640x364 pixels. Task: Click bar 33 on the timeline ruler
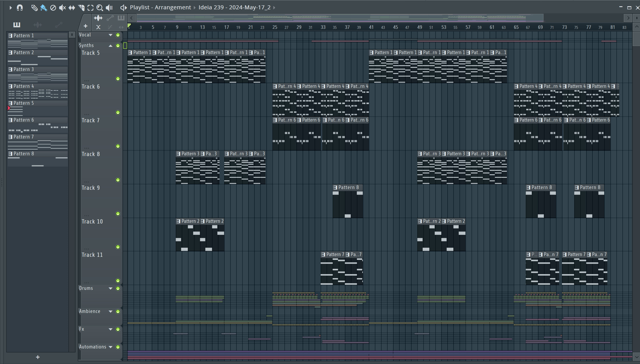pos(323,27)
